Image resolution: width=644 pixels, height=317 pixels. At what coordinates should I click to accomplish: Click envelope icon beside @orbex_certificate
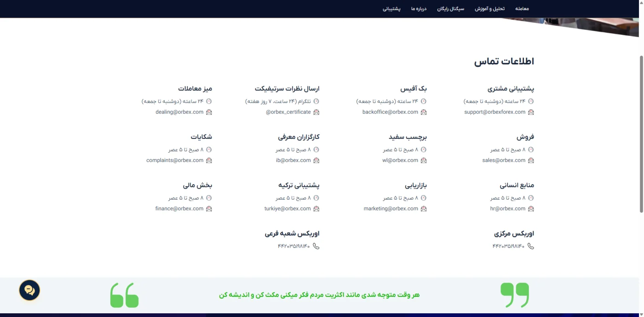coord(316,112)
